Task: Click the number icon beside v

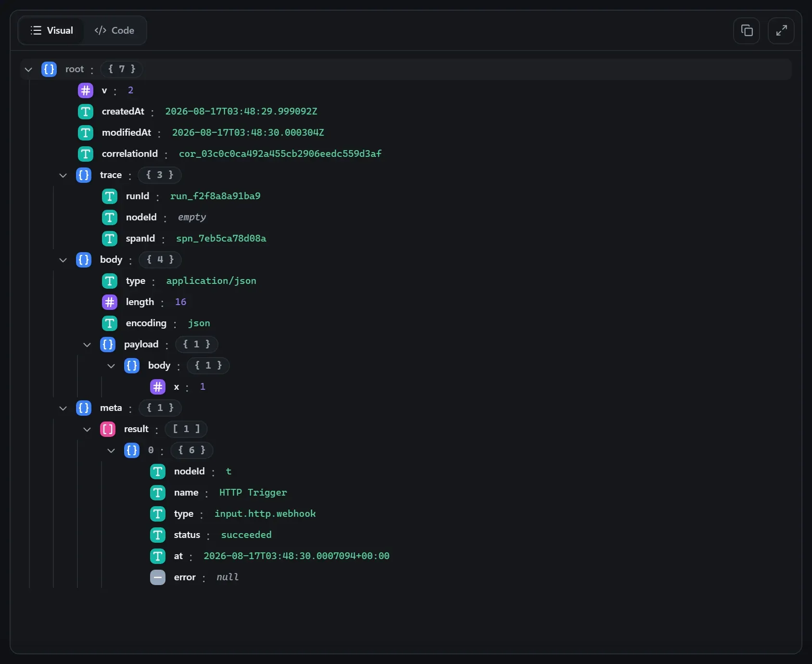Action: coord(86,90)
